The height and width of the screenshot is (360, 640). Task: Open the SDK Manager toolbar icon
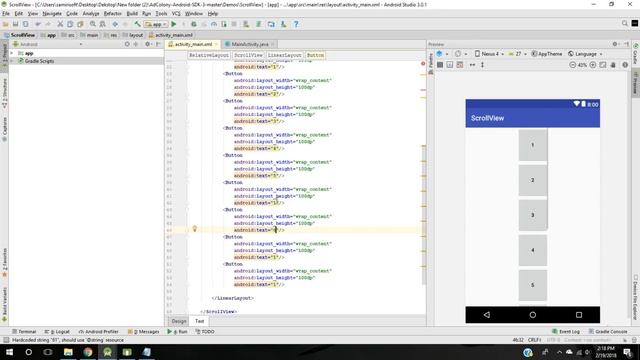click(x=283, y=24)
